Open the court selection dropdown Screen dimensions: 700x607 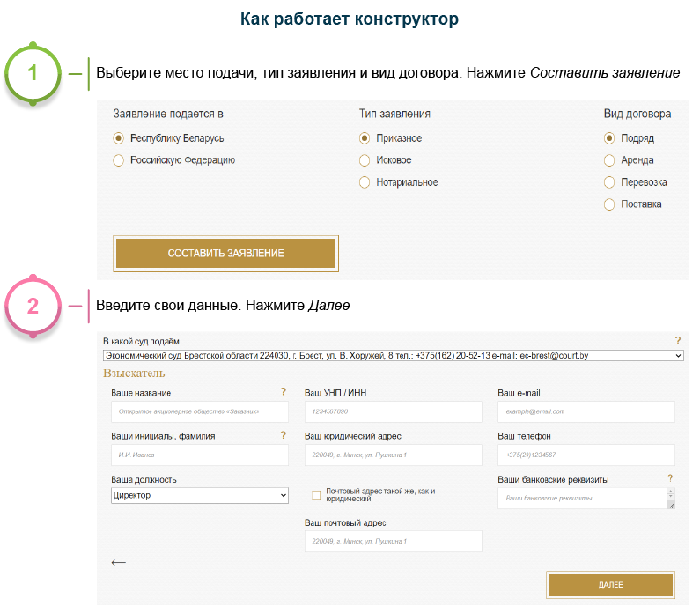(x=394, y=356)
